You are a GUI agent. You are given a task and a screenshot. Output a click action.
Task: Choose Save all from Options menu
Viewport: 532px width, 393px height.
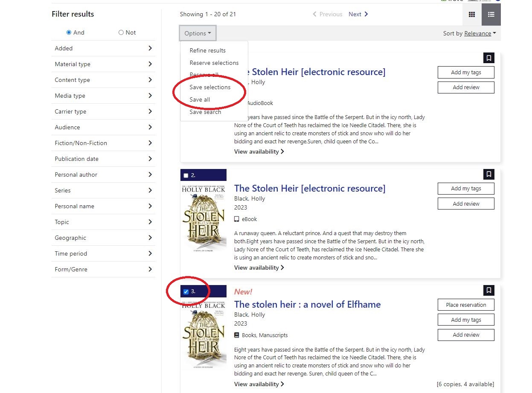[x=200, y=99]
